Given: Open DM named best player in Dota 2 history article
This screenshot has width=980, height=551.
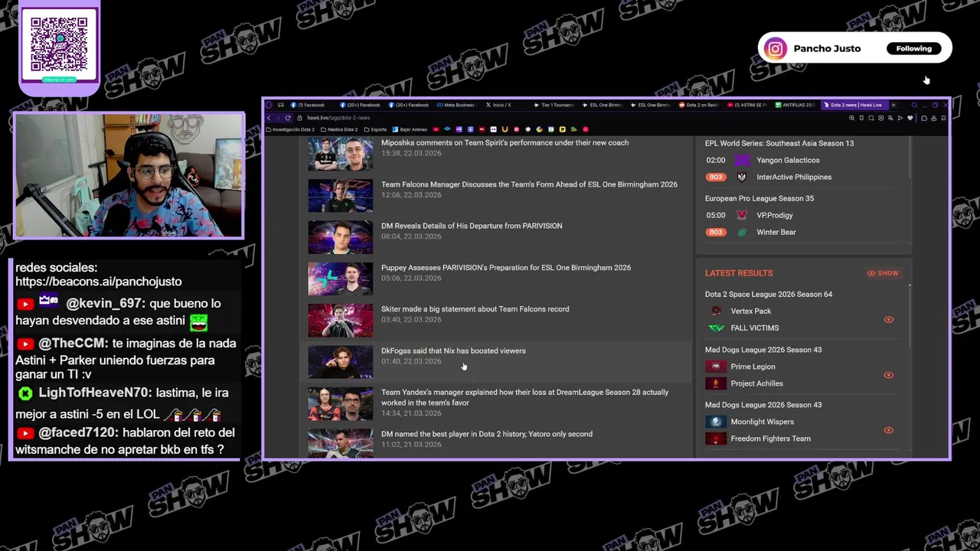Looking at the screenshot, I should click(x=487, y=434).
